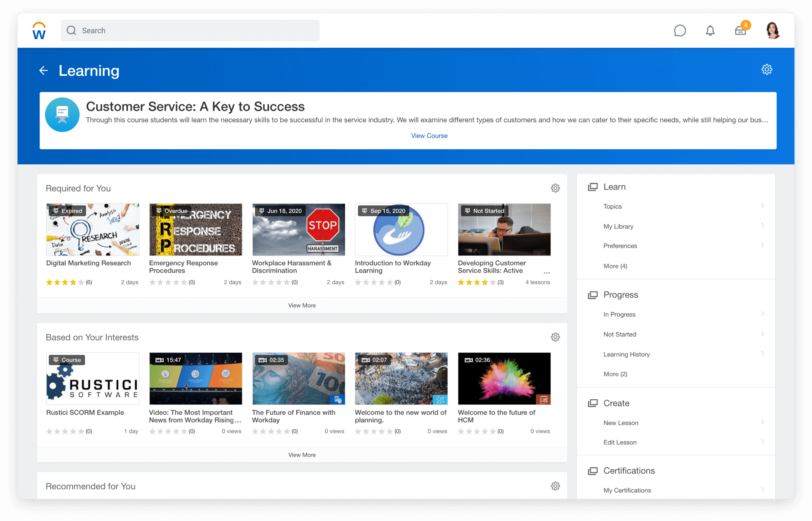Image resolution: width=812 pixels, height=521 pixels.
Task: Open the notifications bell
Action: click(x=710, y=31)
